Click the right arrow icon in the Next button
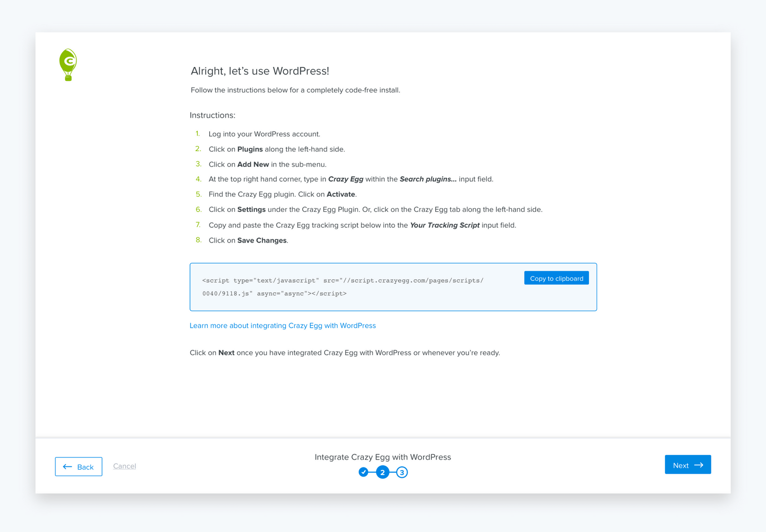The width and height of the screenshot is (766, 532). click(x=700, y=464)
